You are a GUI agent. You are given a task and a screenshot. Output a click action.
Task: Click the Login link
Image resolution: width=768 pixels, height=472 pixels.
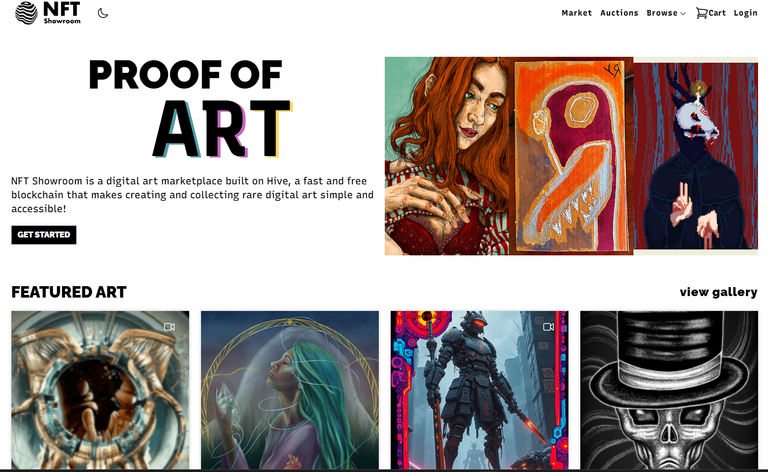pos(745,13)
